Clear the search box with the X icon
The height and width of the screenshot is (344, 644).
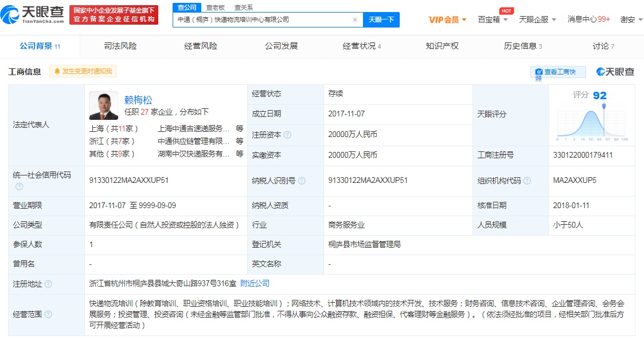click(x=355, y=19)
